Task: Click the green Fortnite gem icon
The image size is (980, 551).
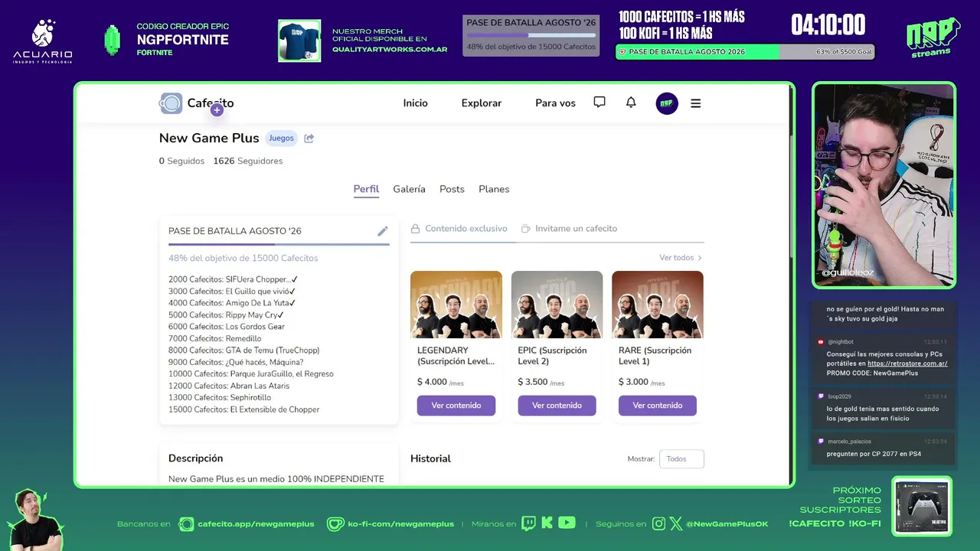Action: (x=113, y=40)
